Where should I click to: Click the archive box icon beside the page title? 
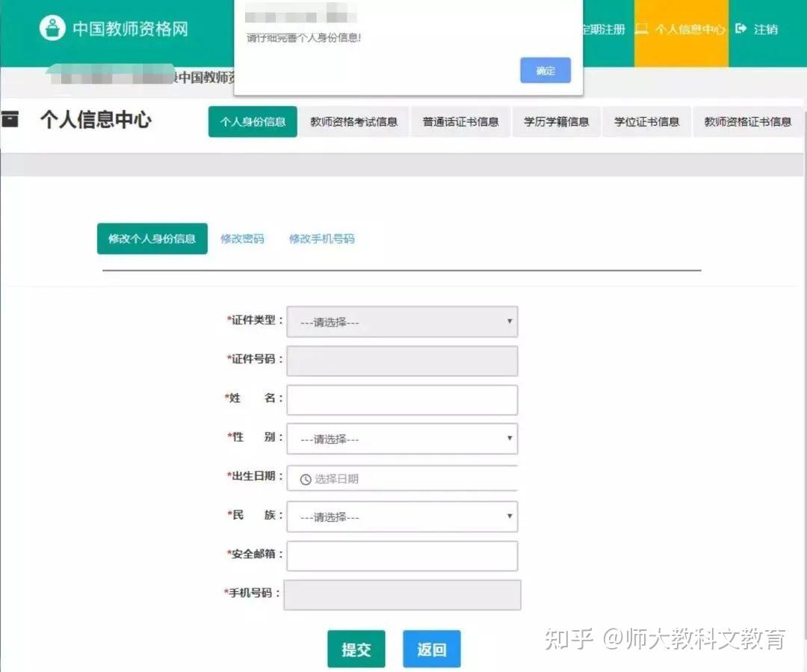[x=10, y=119]
